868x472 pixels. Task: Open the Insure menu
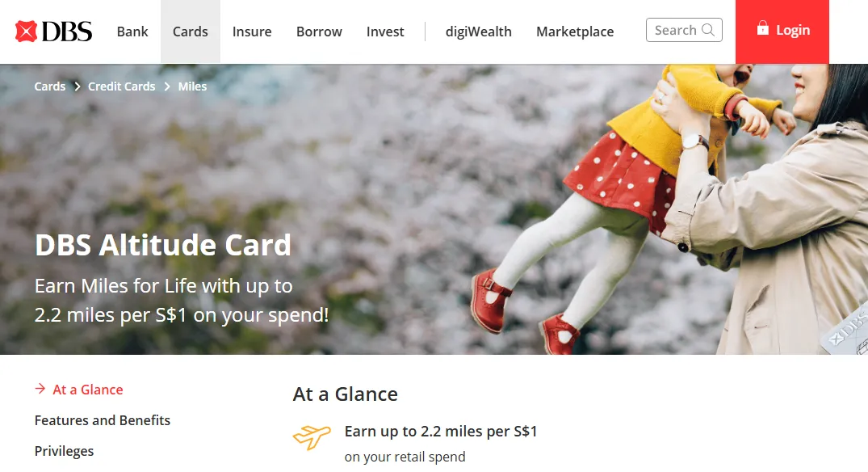coord(252,32)
